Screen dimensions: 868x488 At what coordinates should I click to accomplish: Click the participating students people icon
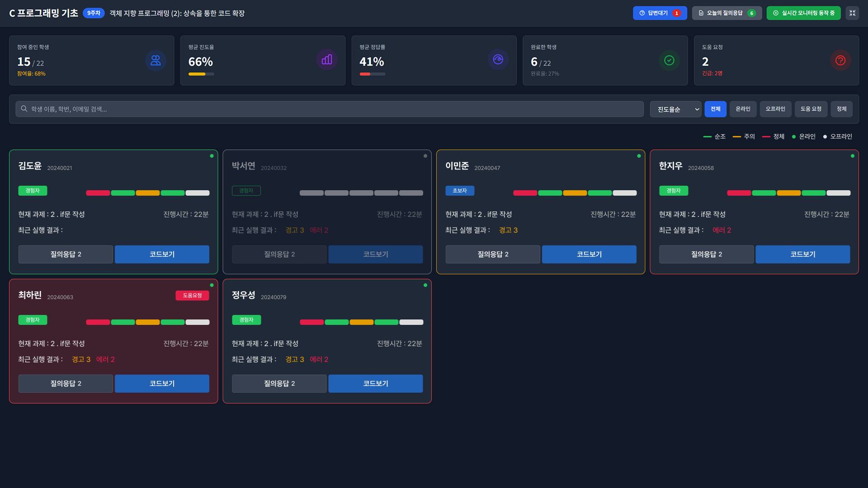(x=156, y=60)
